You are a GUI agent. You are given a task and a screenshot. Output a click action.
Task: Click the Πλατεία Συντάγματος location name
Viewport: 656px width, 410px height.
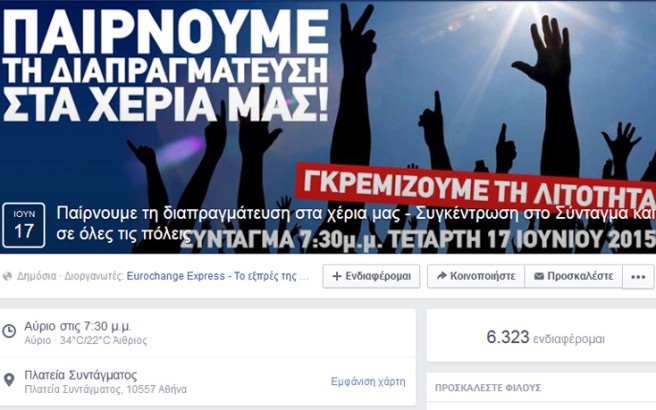(81, 375)
